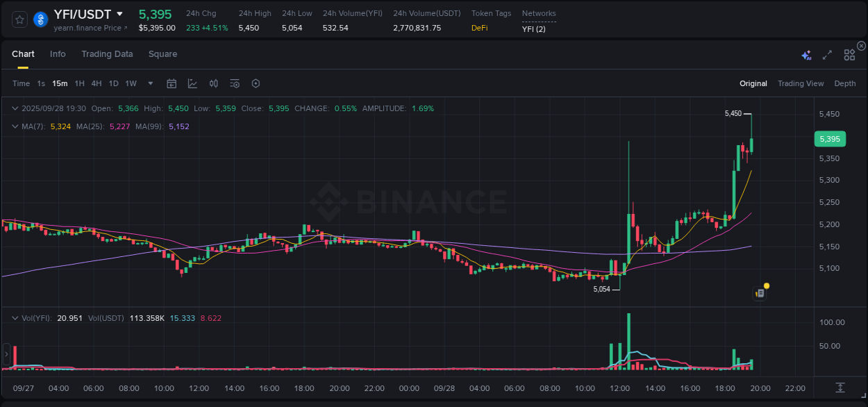Open the Trading Data tab
The width and height of the screenshot is (868, 407).
click(107, 53)
